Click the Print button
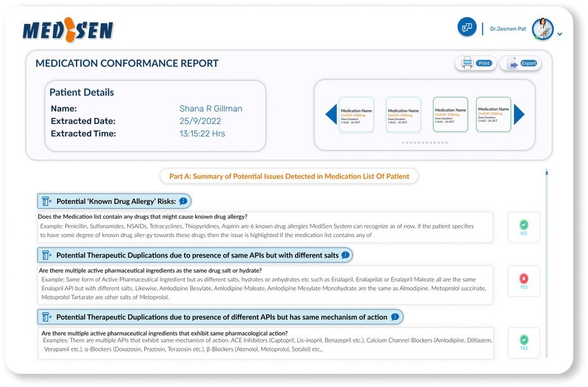This screenshot has height=387, width=588. pyautogui.click(x=475, y=63)
